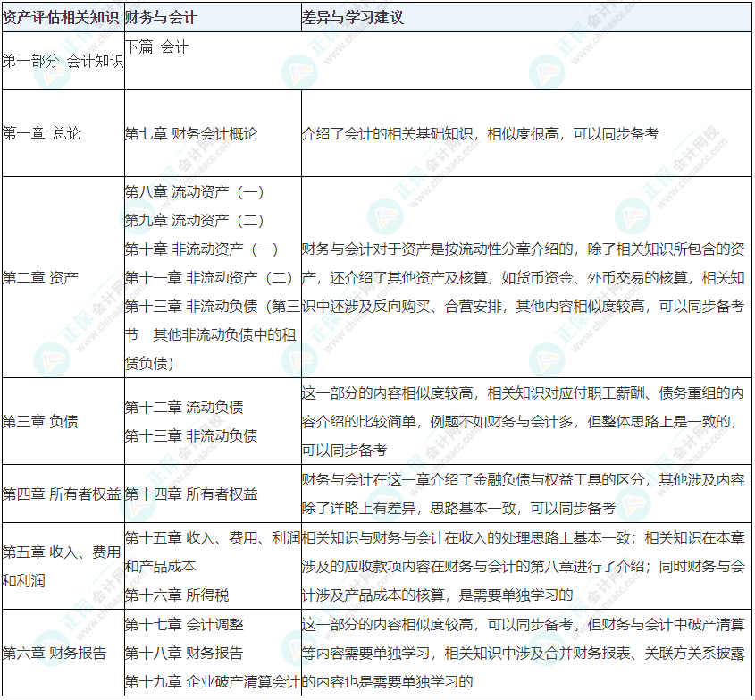Select the 第一部分 会计知识 cell

(62, 61)
